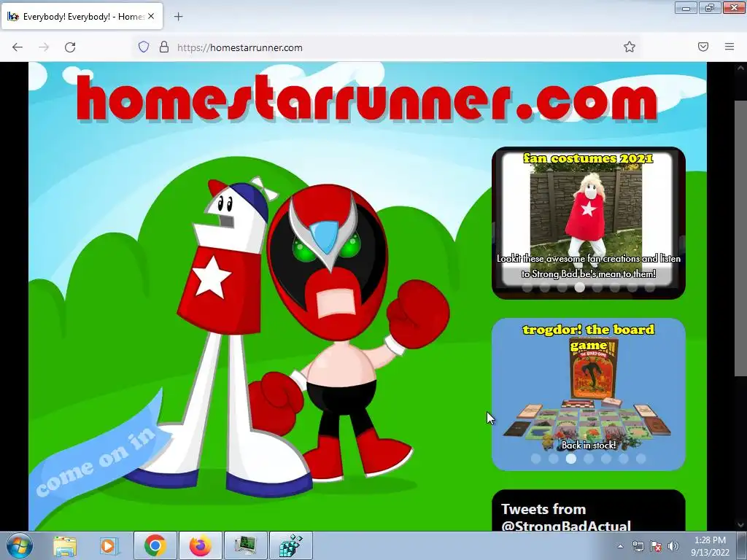Select first dot in fan costumes carousel

[x=527, y=287]
